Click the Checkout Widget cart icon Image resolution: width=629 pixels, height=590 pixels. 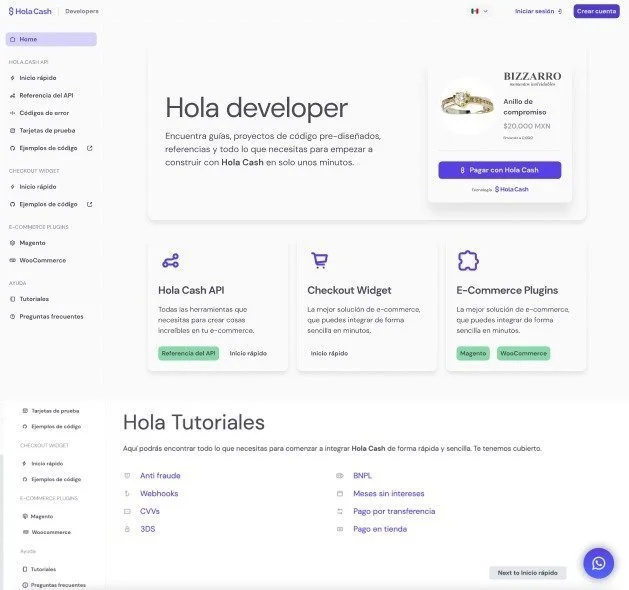(319, 260)
